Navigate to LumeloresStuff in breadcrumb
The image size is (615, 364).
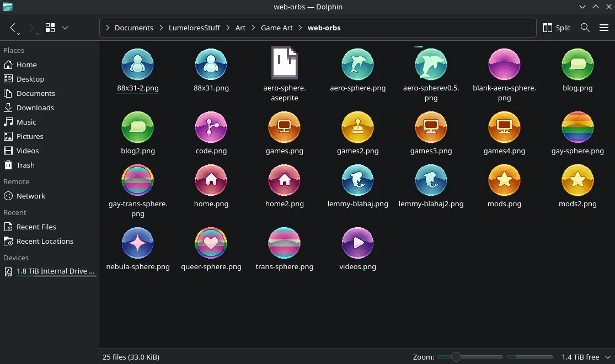pos(194,28)
